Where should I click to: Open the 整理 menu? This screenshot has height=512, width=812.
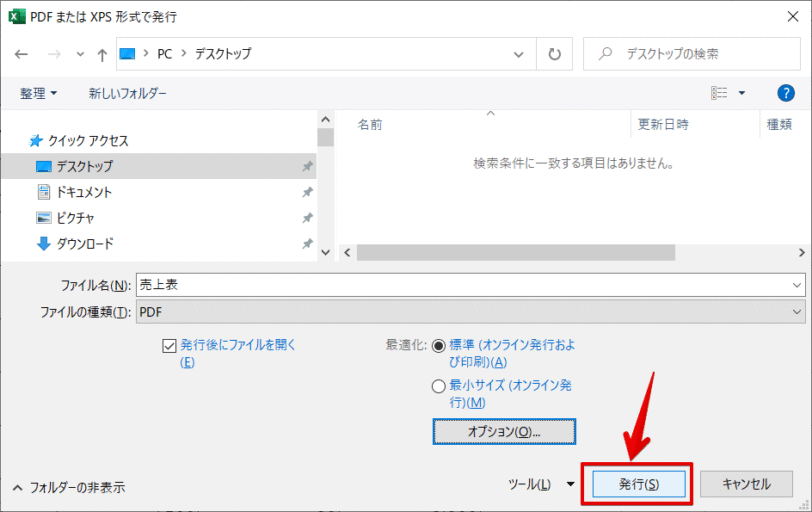click(x=38, y=94)
